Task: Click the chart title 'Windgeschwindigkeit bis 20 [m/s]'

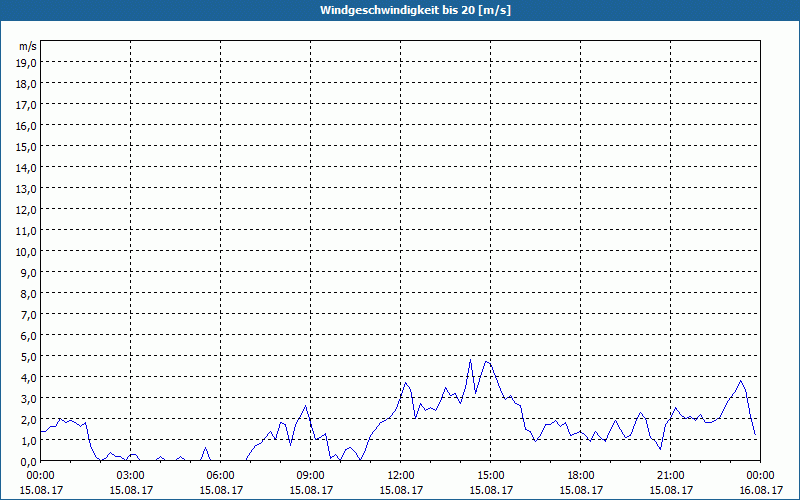Action: click(415, 10)
